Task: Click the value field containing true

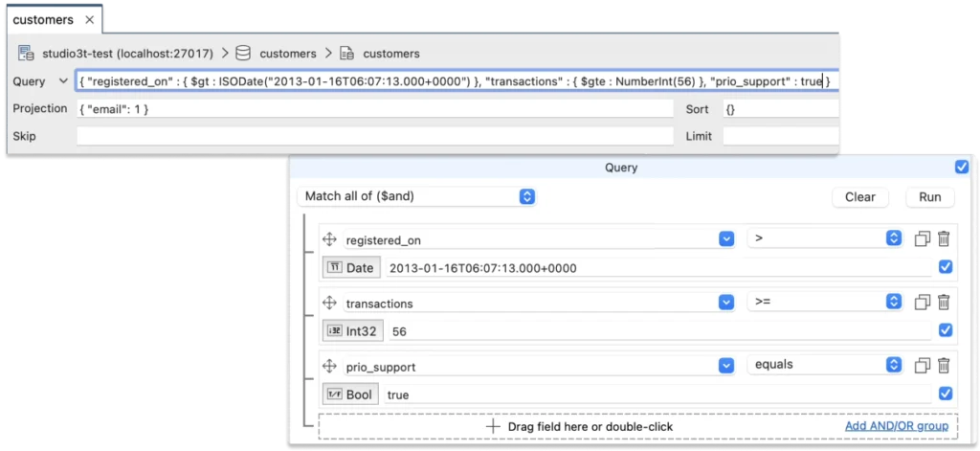Action: point(658,395)
